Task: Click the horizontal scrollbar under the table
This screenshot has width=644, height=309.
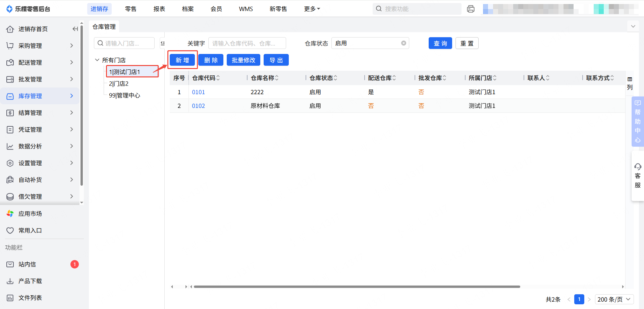Action: (357, 287)
